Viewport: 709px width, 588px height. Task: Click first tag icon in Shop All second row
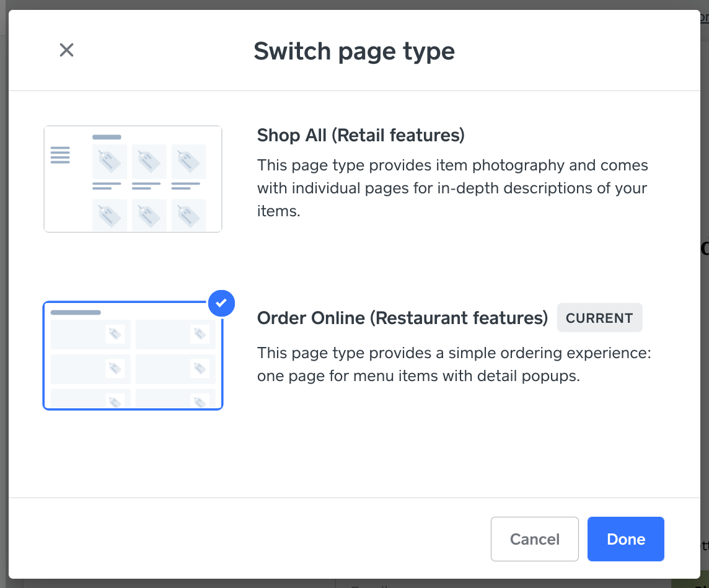110,216
